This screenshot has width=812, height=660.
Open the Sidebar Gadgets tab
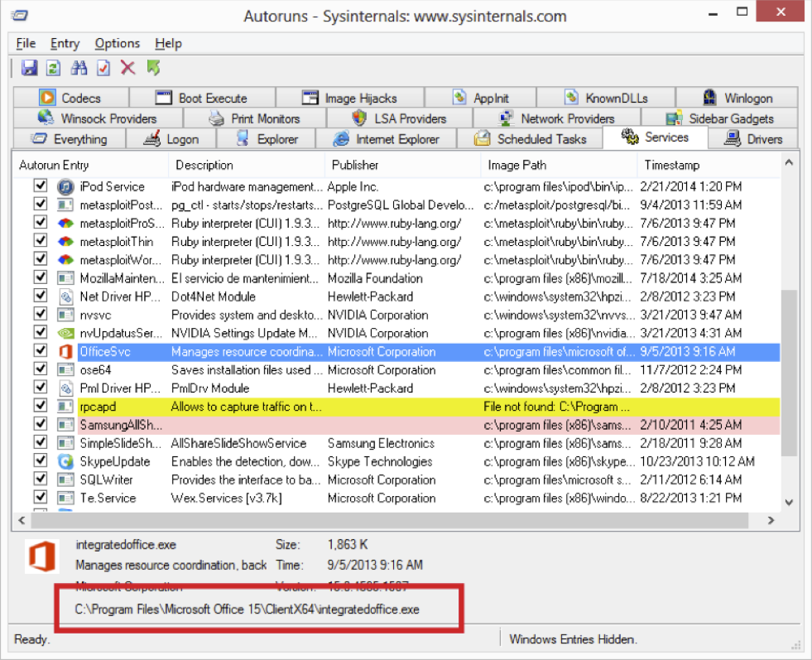pyautogui.click(x=720, y=118)
